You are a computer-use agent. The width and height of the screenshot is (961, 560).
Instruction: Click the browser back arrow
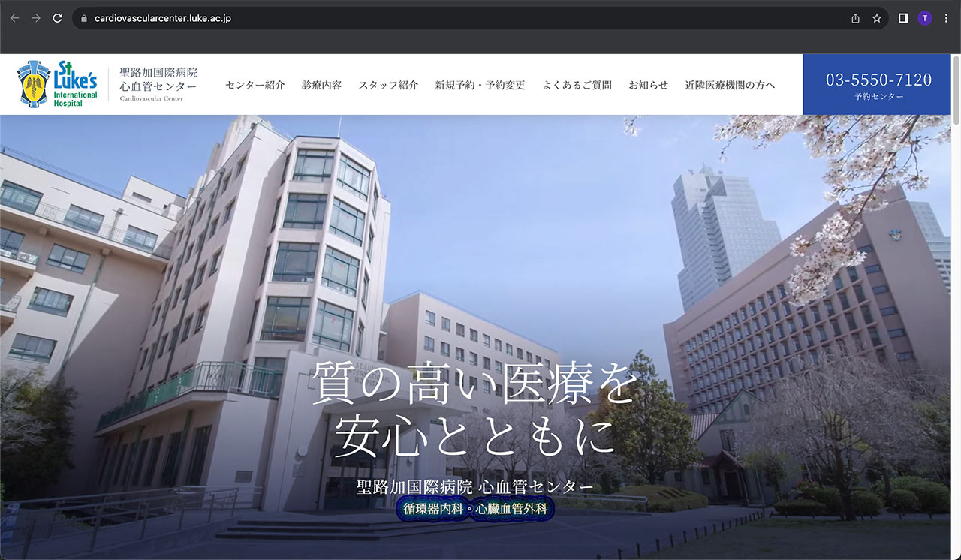(15, 18)
